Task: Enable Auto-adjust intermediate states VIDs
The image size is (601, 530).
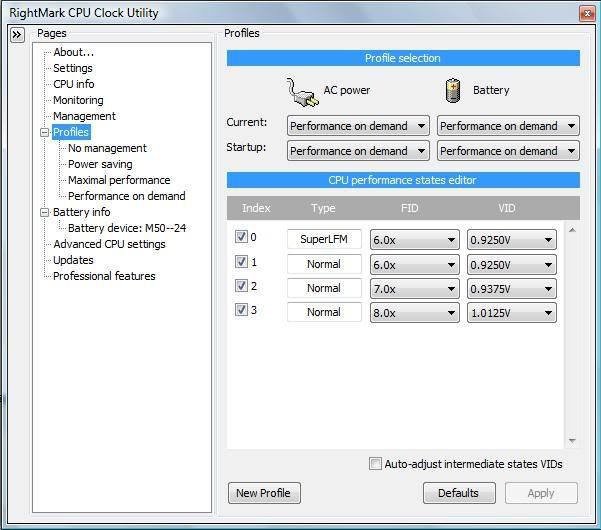Action: coord(375,463)
